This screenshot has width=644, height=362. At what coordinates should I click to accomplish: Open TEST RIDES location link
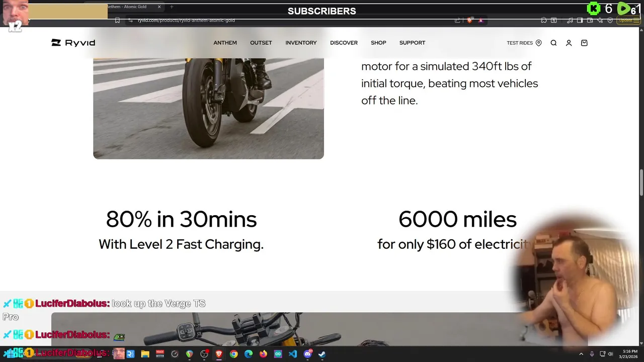tap(524, 43)
